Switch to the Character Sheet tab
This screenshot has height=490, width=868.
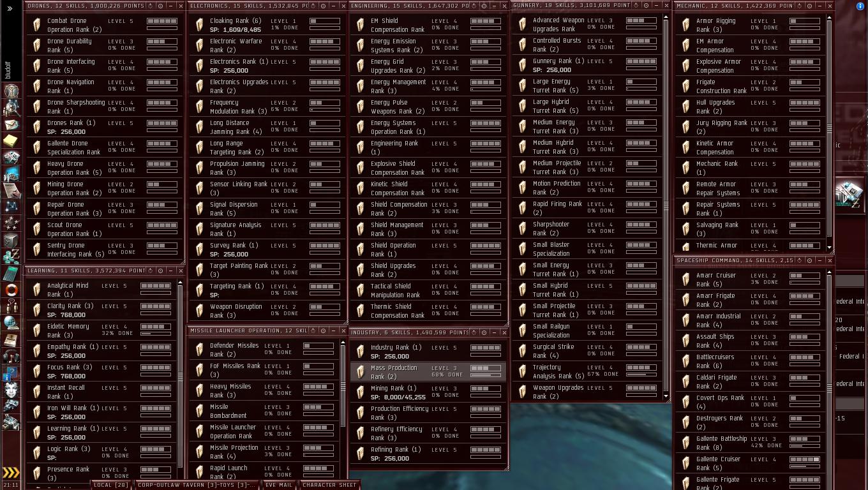point(329,485)
